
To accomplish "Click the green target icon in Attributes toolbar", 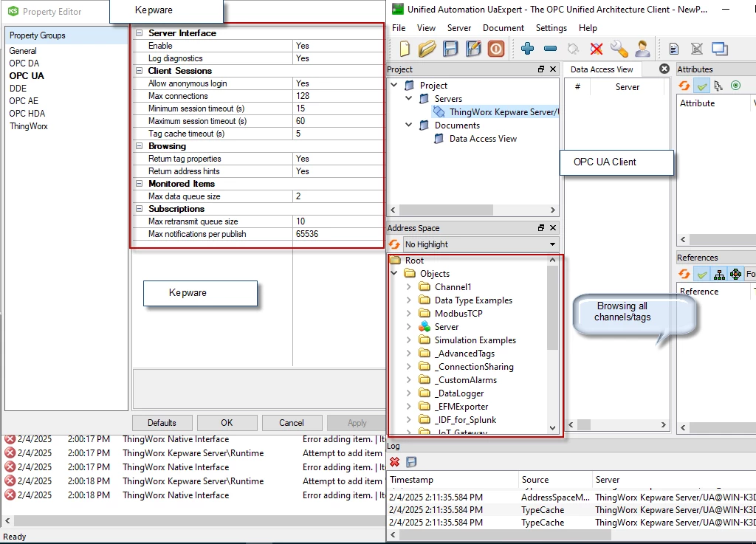I will click(735, 86).
